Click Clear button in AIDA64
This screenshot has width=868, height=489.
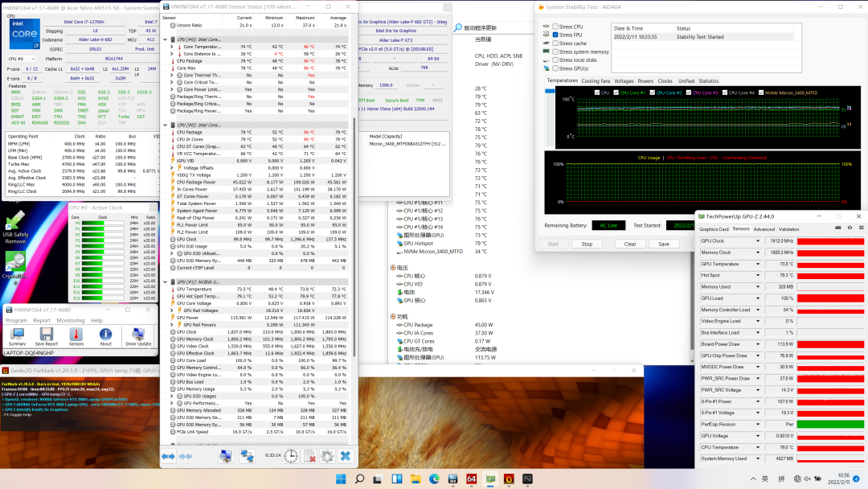[x=630, y=244]
